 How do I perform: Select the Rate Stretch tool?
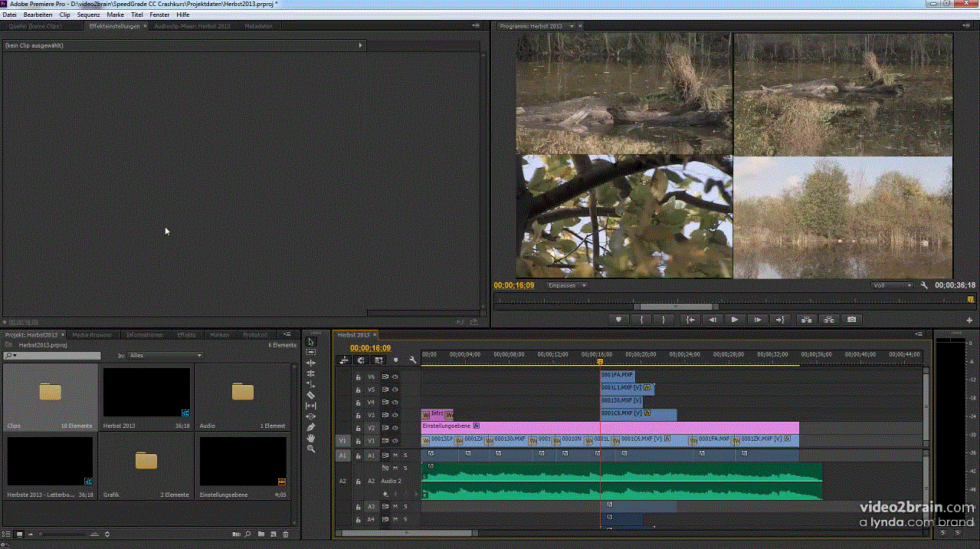pos(310,384)
